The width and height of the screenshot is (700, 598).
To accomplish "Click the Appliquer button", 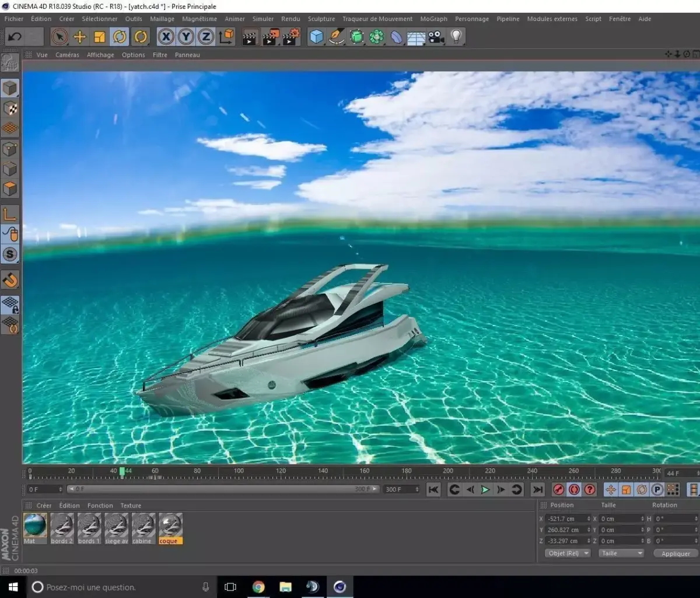I will 676,554.
